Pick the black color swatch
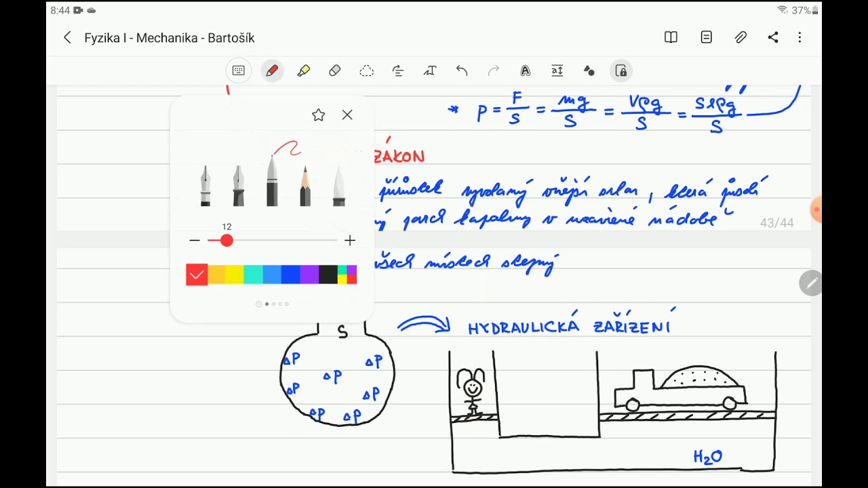 coord(328,274)
